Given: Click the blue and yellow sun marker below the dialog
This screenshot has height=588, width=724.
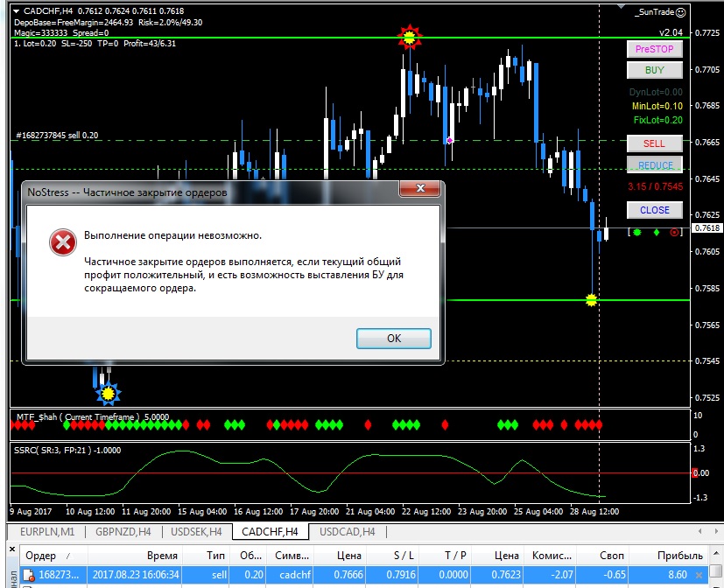Looking at the screenshot, I should coord(108,394).
